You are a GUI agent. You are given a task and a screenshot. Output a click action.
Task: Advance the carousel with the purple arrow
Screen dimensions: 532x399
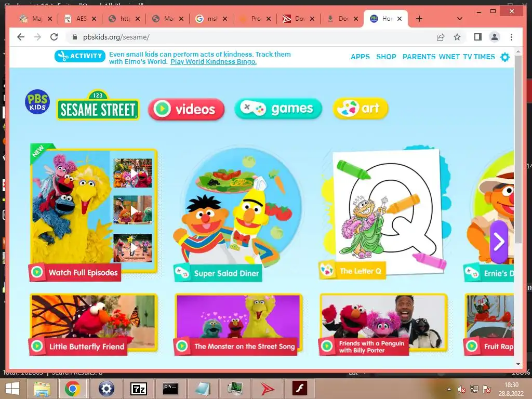click(x=499, y=242)
